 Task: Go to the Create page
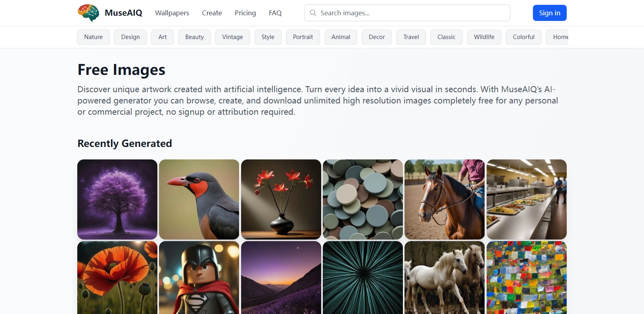click(x=212, y=13)
